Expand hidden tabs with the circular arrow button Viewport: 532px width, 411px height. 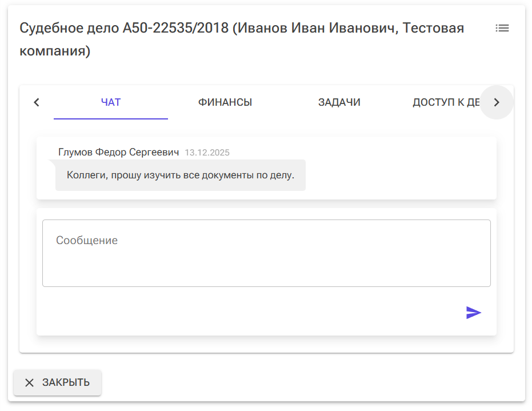click(496, 102)
